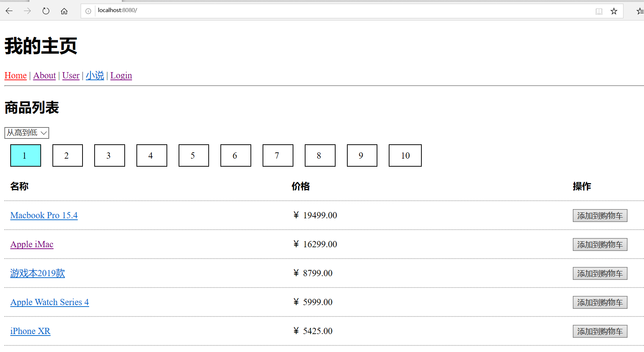This screenshot has width=644, height=352.
Task: Click the browser Forward arrow
Action: 28,11
